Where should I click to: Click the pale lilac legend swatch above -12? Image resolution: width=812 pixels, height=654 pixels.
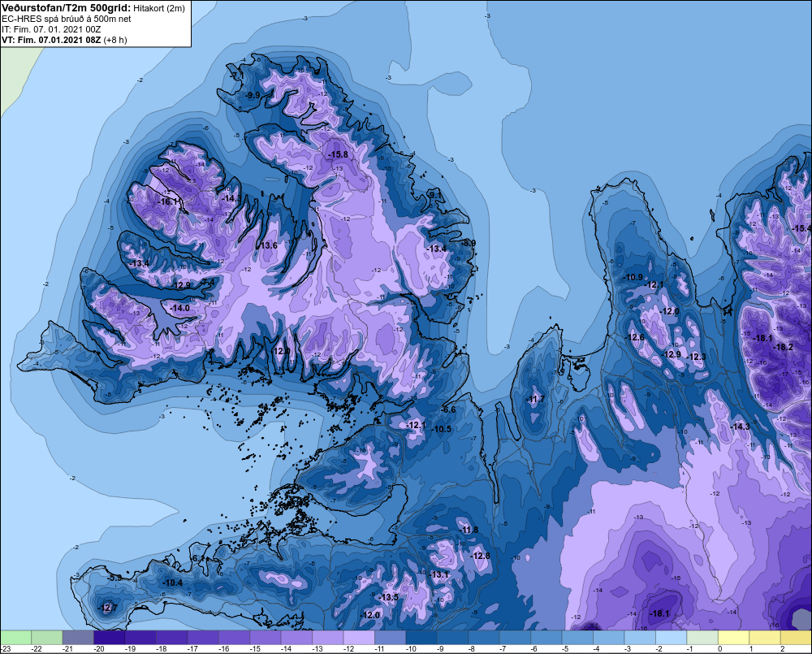click(359, 638)
